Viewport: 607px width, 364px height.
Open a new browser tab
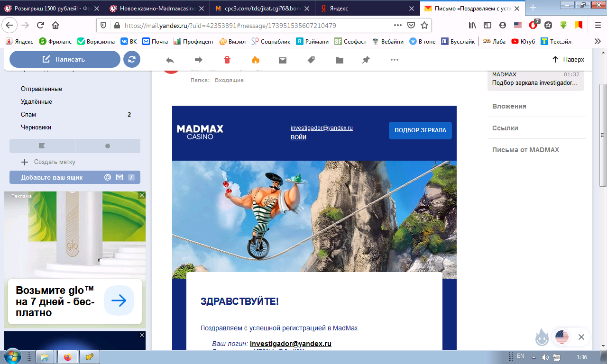[533, 8]
